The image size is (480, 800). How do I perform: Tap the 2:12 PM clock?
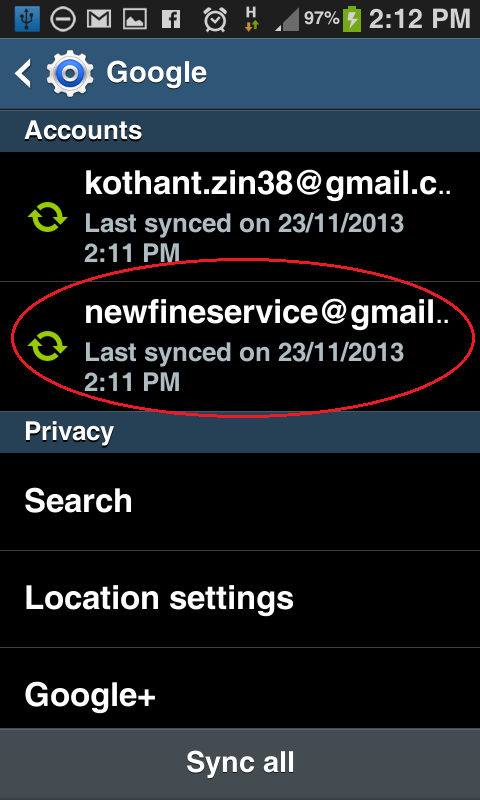click(419, 19)
